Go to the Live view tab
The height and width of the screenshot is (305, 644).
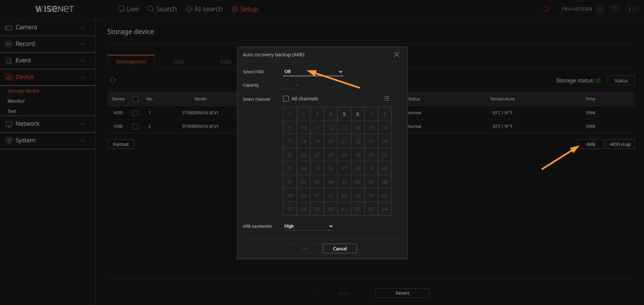[x=128, y=9]
